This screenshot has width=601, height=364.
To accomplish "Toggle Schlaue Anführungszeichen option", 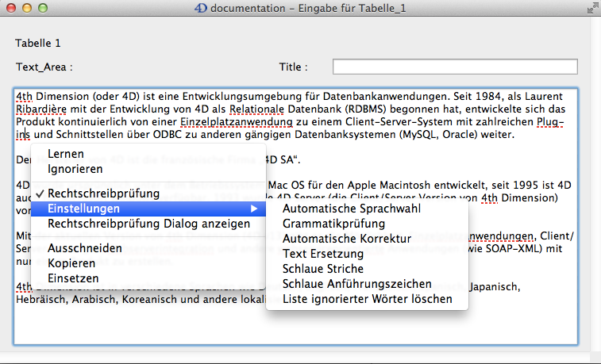I will pyautogui.click(x=357, y=284).
